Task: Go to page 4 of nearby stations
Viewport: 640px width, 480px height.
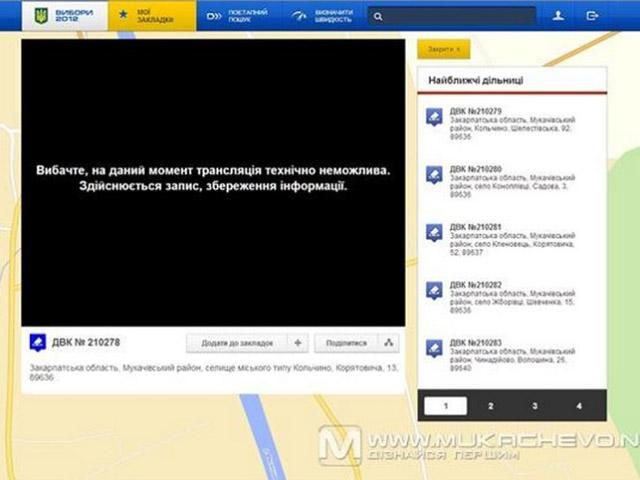Action: pyautogui.click(x=579, y=406)
